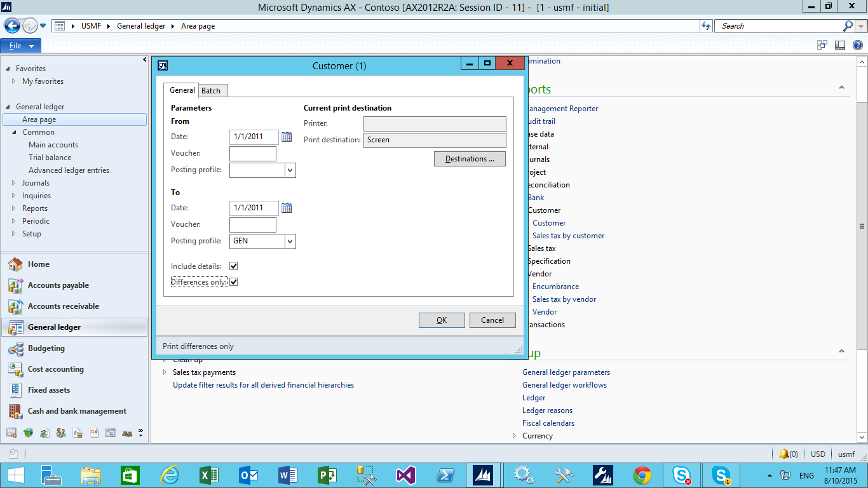
Task: Uncheck the Differences only checkbox
Action: [233, 282]
